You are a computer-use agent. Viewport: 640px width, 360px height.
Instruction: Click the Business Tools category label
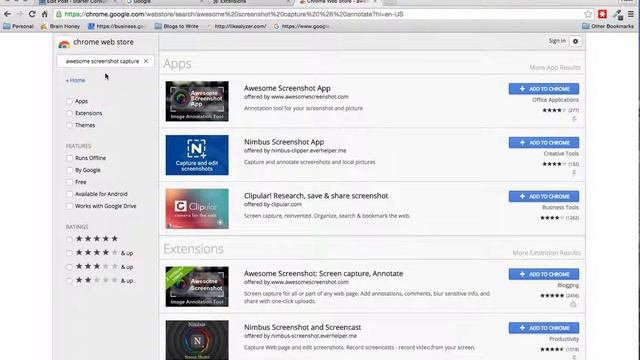tap(560, 207)
